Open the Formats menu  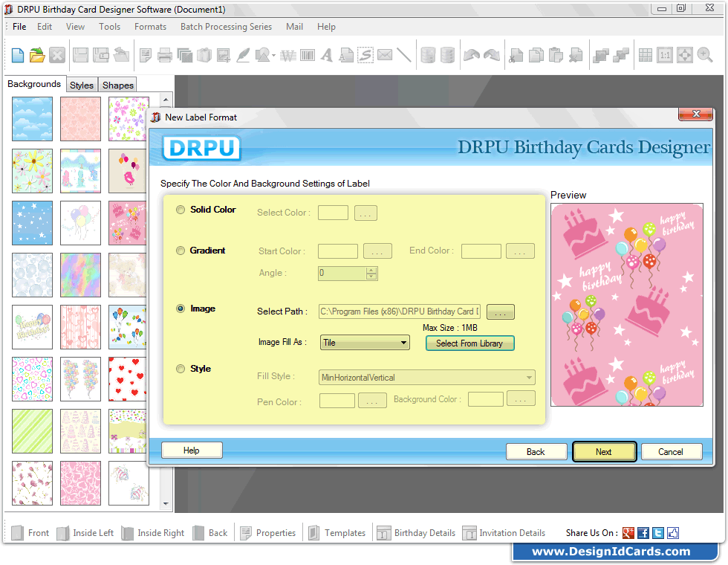(x=150, y=27)
